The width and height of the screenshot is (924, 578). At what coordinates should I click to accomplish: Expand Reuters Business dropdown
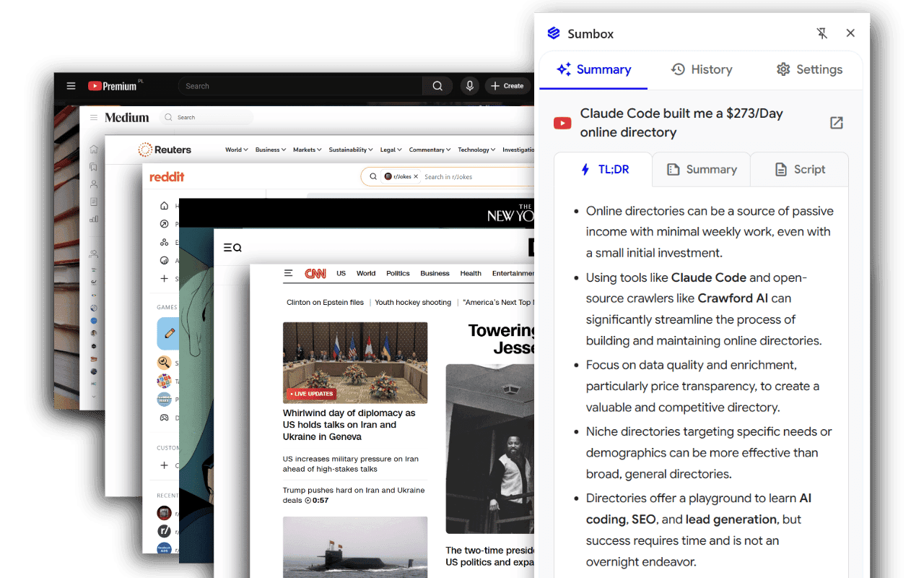(271, 150)
